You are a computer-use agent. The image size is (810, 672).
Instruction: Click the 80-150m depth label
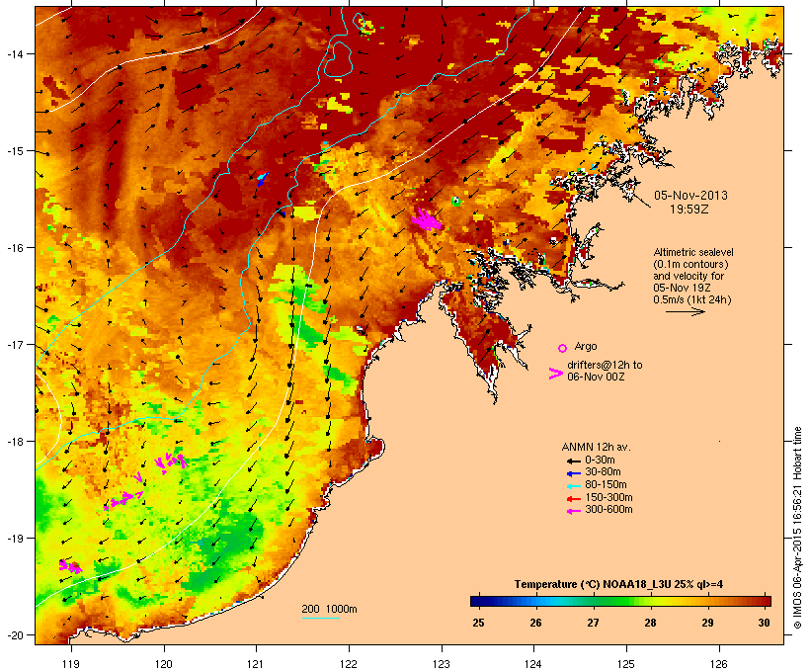coord(606,485)
